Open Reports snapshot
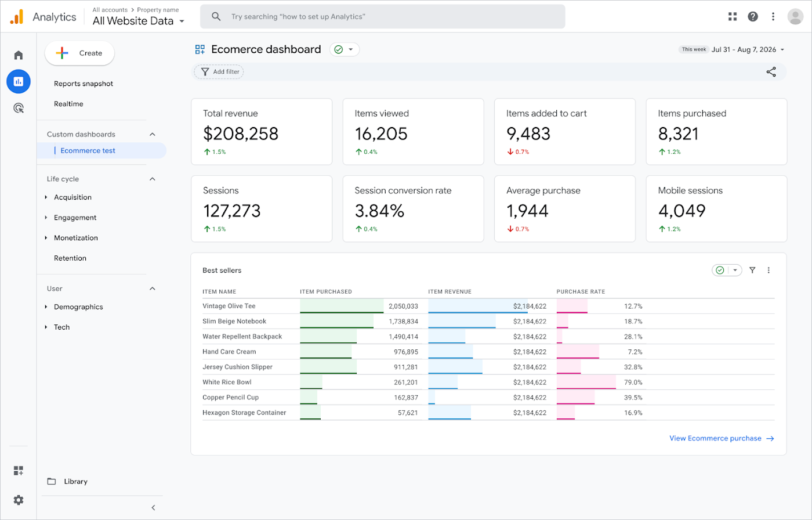Image resolution: width=812 pixels, height=520 pixels. (84, 84)
